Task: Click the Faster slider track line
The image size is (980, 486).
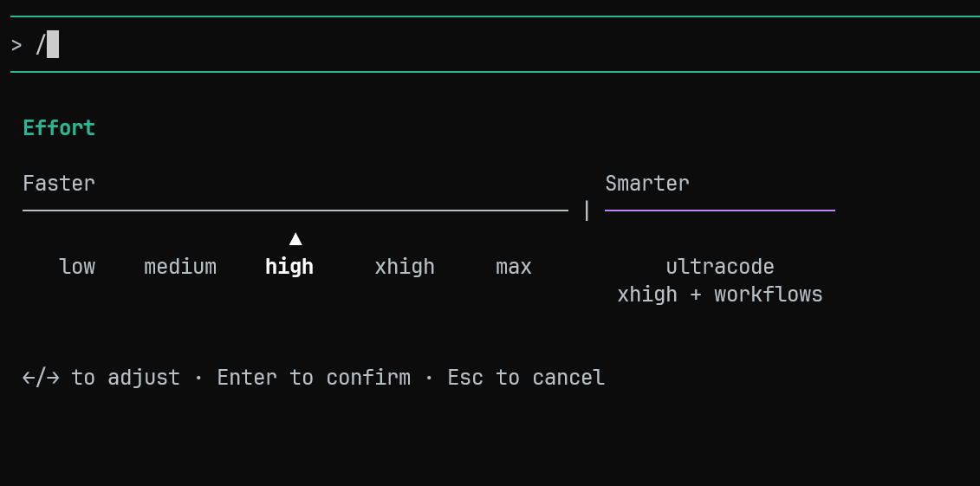Action: 295,211
